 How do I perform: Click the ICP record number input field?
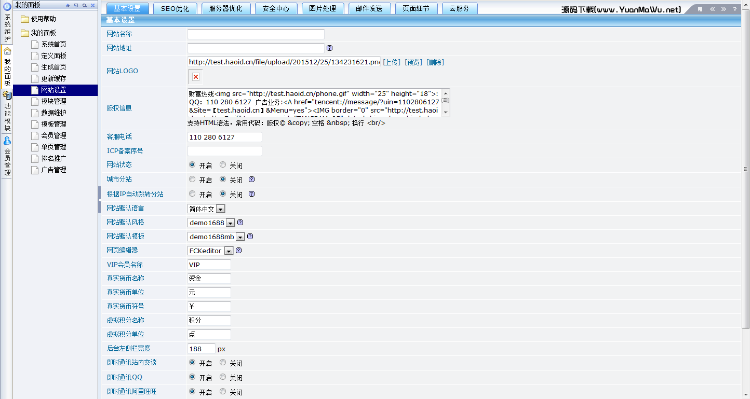click(x=225, y=151)
